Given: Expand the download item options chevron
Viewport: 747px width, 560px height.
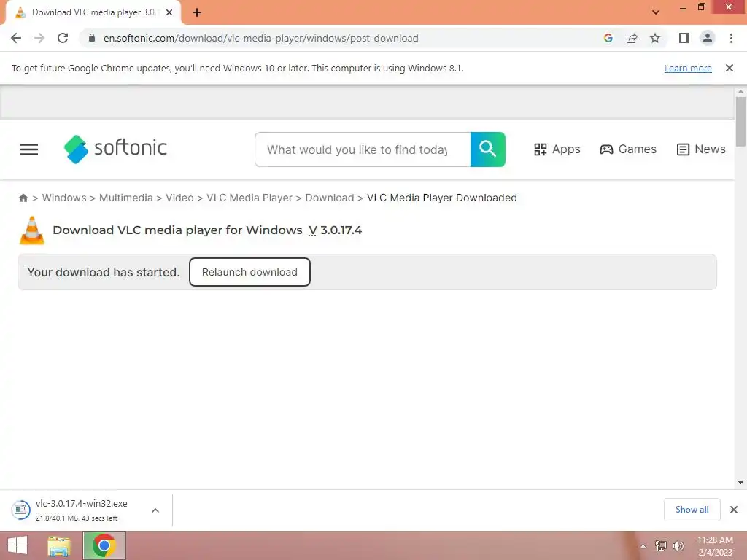Looking at the screenshot, I should click(x=155, y=510).
